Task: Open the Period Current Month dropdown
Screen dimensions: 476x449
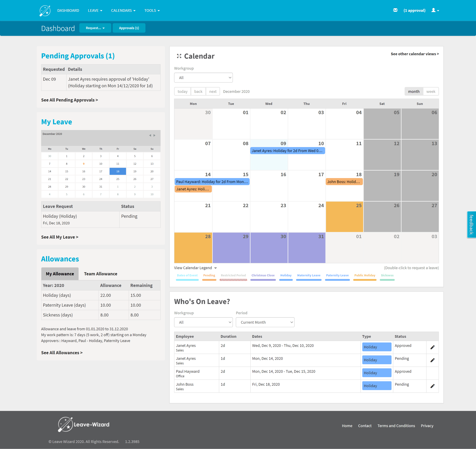Action: [x=265, y=322]
